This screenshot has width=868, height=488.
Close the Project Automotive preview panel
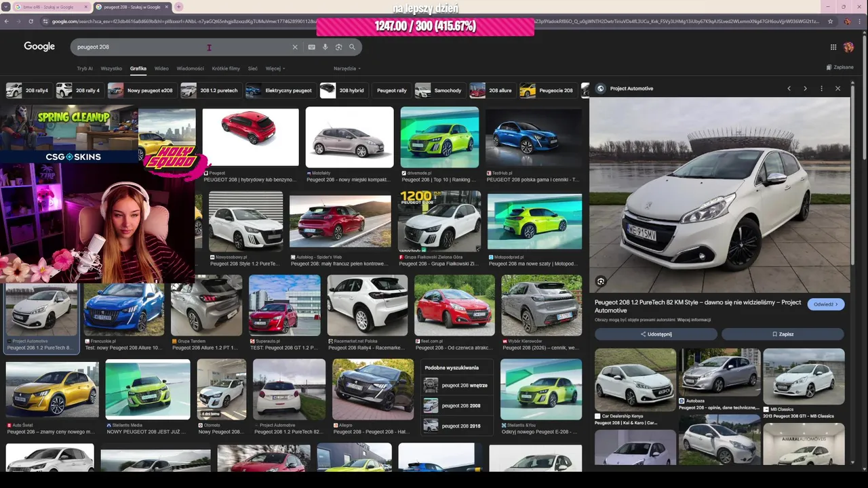837,89
